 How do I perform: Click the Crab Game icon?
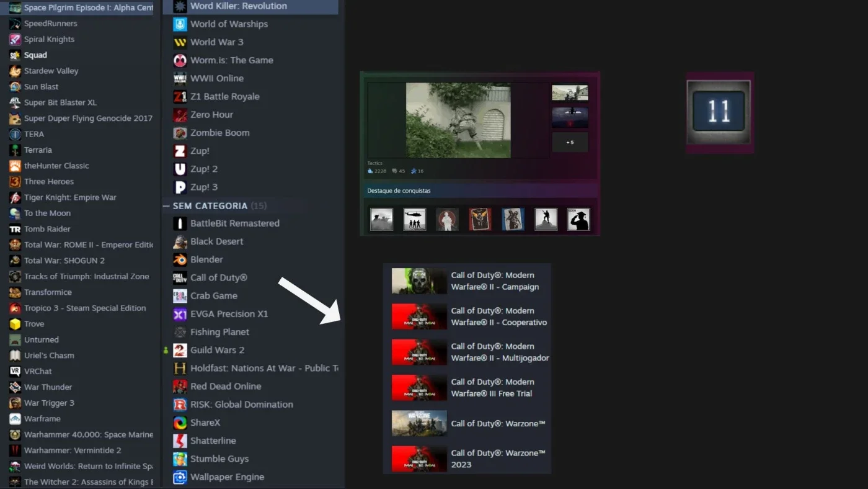click(x=180, y=296)
